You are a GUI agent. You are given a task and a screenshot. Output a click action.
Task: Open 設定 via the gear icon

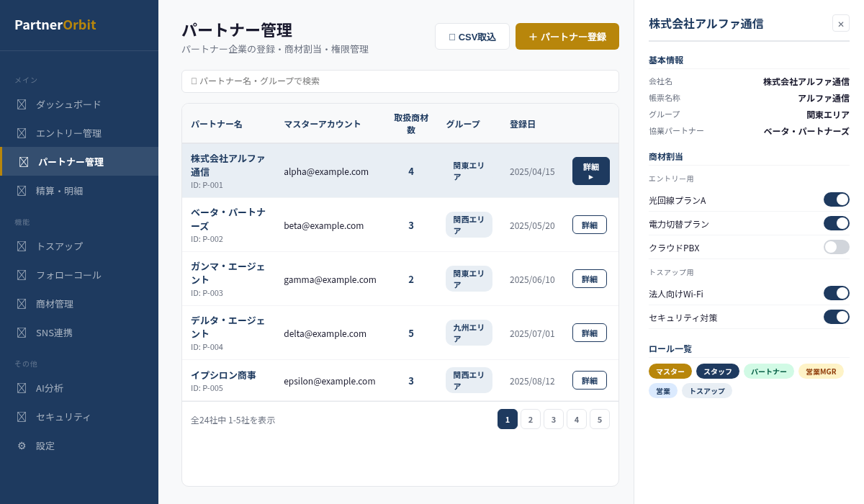[22, 446]
